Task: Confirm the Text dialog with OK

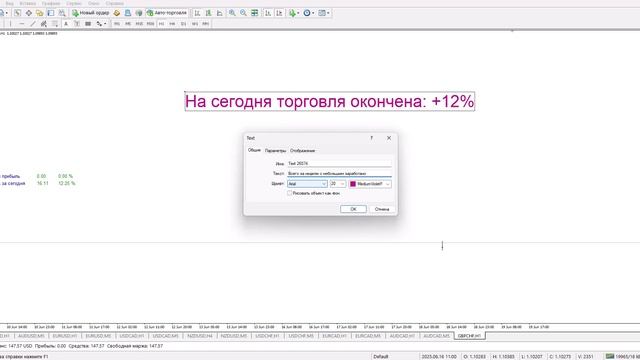Action: pos(353,209)
